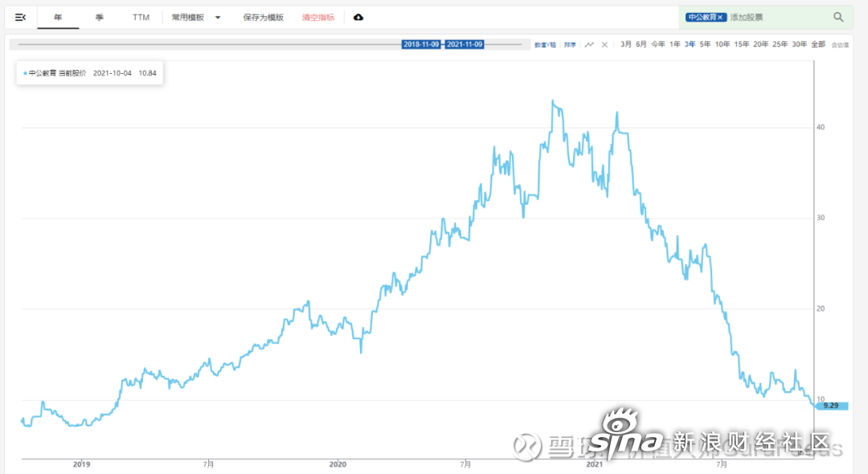Image resolution: width=868 pixels, height=474 pixels.
Task: Select the 25年 time range
Action: coord(780,44)
